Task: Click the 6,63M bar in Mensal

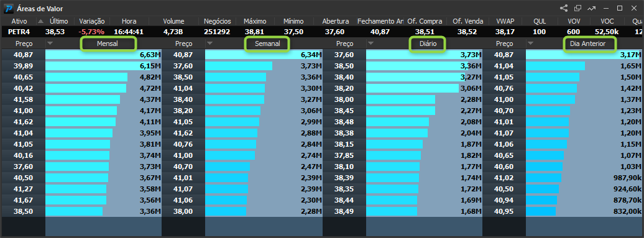Action: point(102,55)
